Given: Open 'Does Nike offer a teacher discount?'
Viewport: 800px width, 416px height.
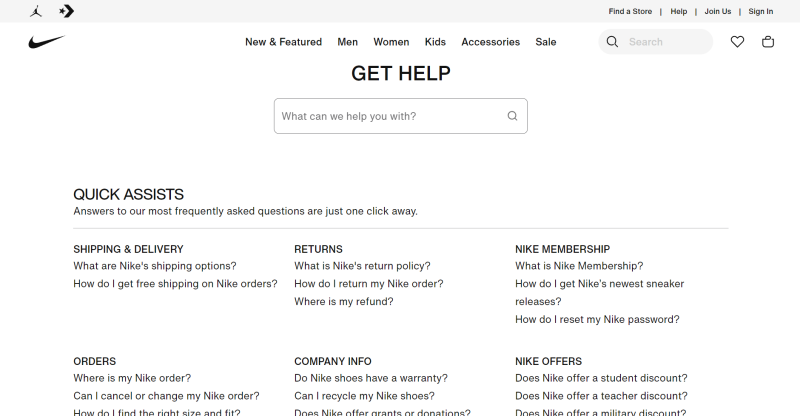Looking at the screenshot, I should (x=601, y=396).
